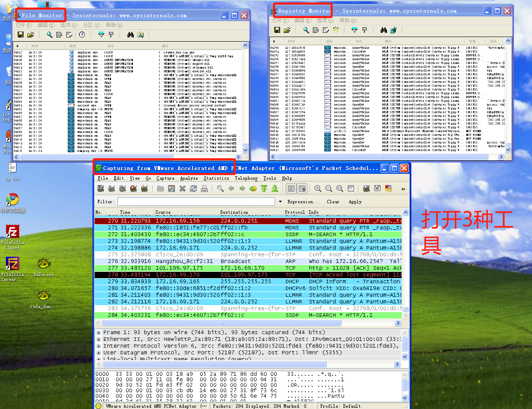Toggle packet colorize button in Wireshark

pyautogui.click(x=291, y=189)
